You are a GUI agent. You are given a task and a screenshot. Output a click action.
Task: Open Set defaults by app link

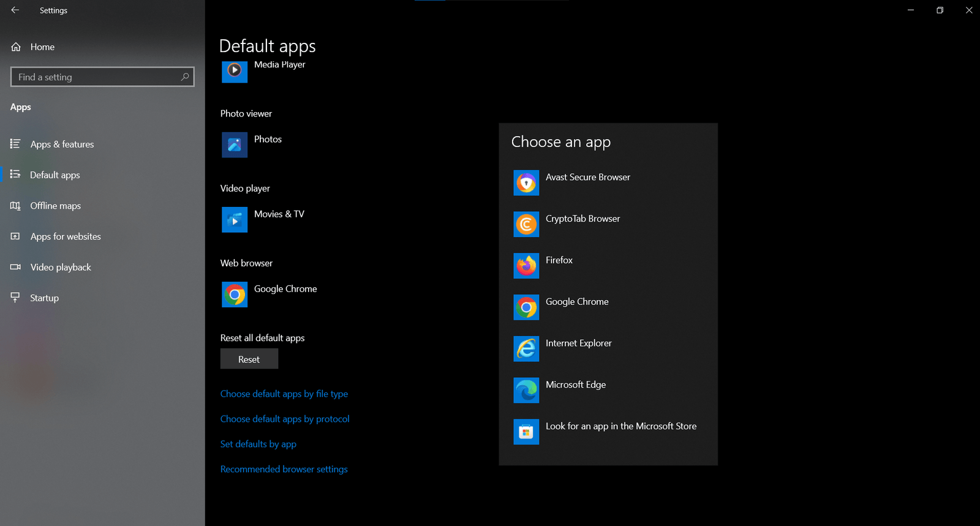point(258,444)
